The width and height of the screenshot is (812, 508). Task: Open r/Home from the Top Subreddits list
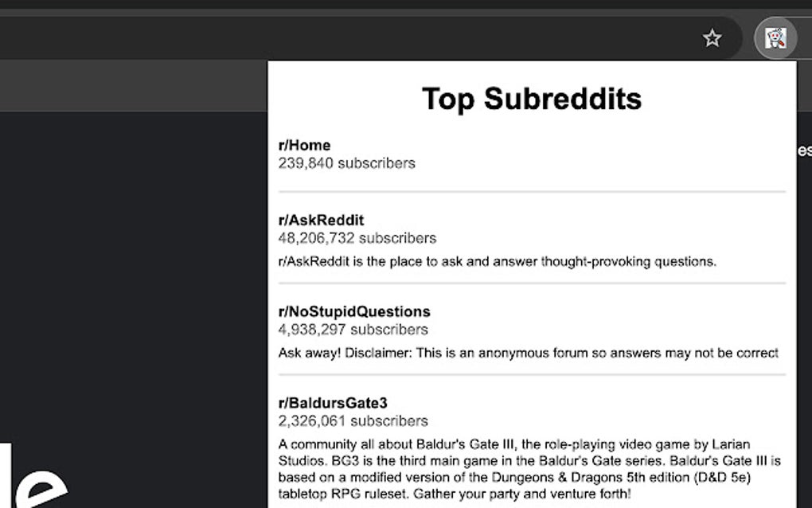(x=304, y=145)
